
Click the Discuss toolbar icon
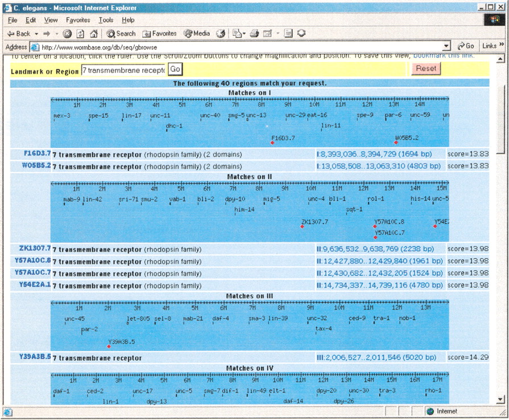[x=288, y=34]
